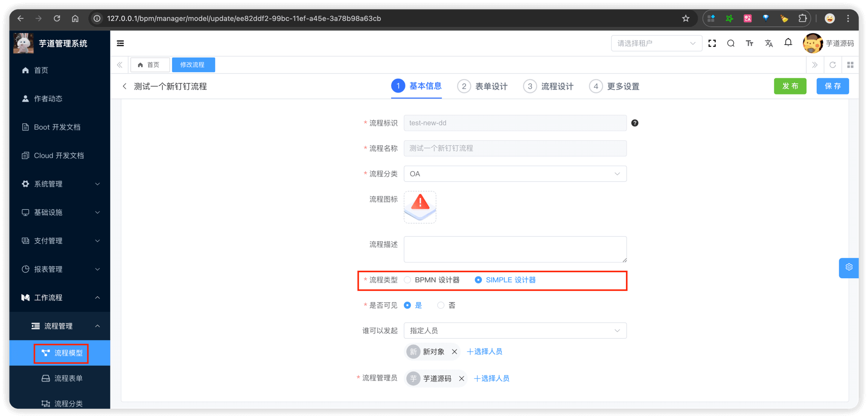Select the 修改流程 page tab
The image size is (868, 418).
pyautogui.click(x=193, y=65)
